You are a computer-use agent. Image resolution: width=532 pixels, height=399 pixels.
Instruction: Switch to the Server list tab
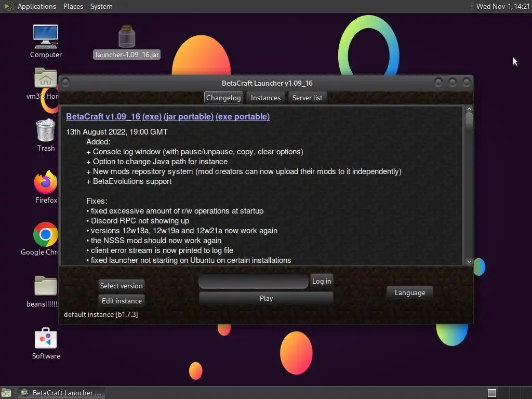coord(308,98)
